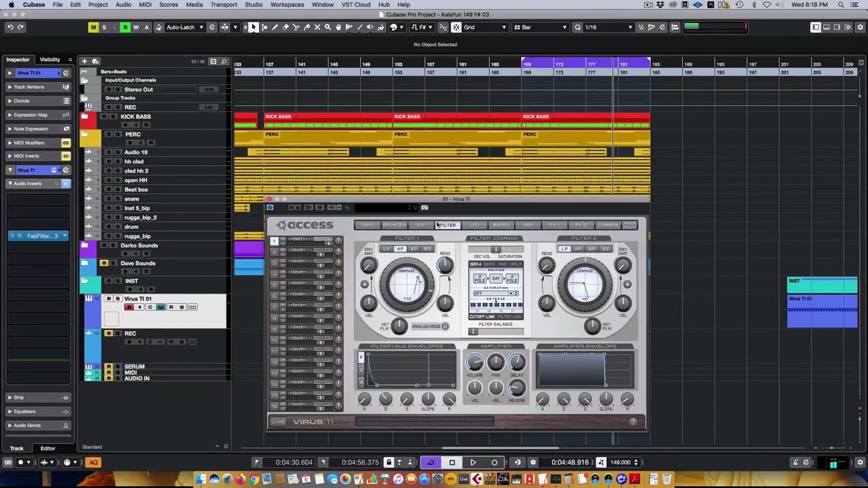This screenshot has height=488, width=868.
Task: Click the Record transport button
Action: point(494,462)
